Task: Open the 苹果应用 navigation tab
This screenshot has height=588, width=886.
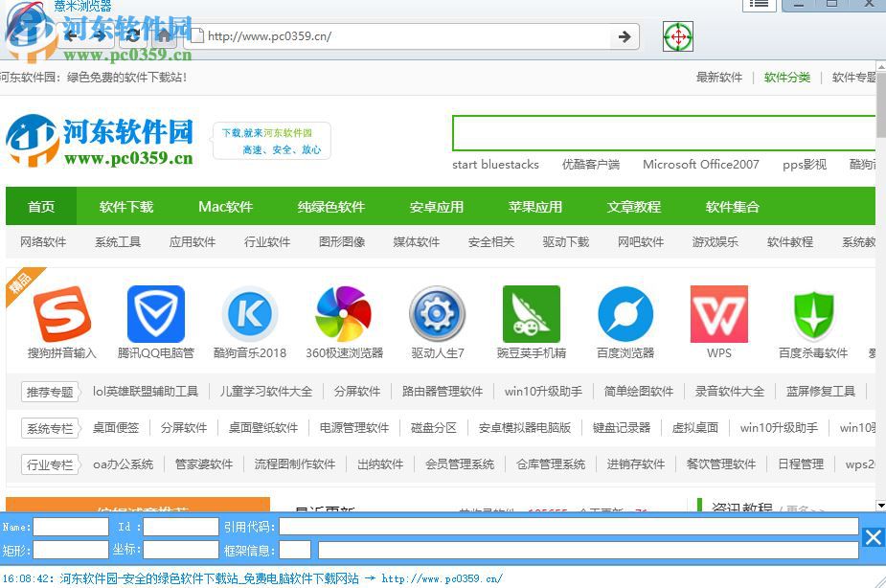Action: pos(535,207)
